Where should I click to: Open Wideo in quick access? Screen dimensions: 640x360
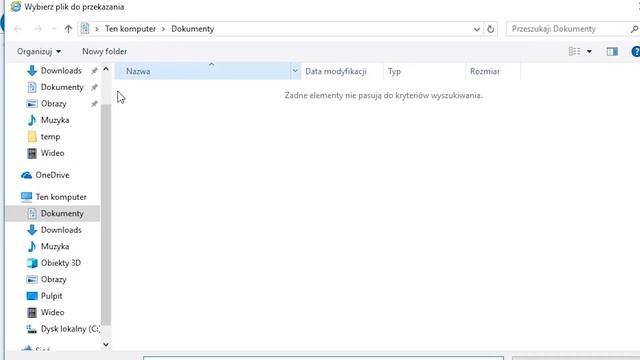[52, 153]
